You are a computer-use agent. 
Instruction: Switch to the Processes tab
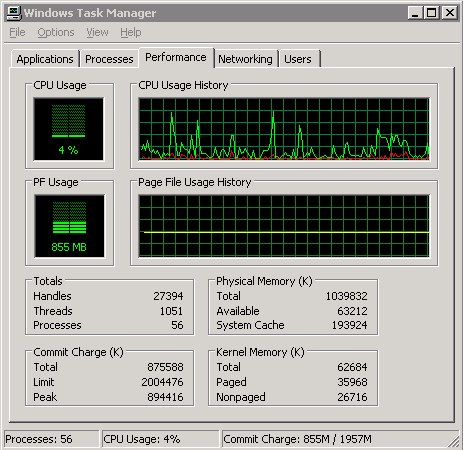point(109,59)
